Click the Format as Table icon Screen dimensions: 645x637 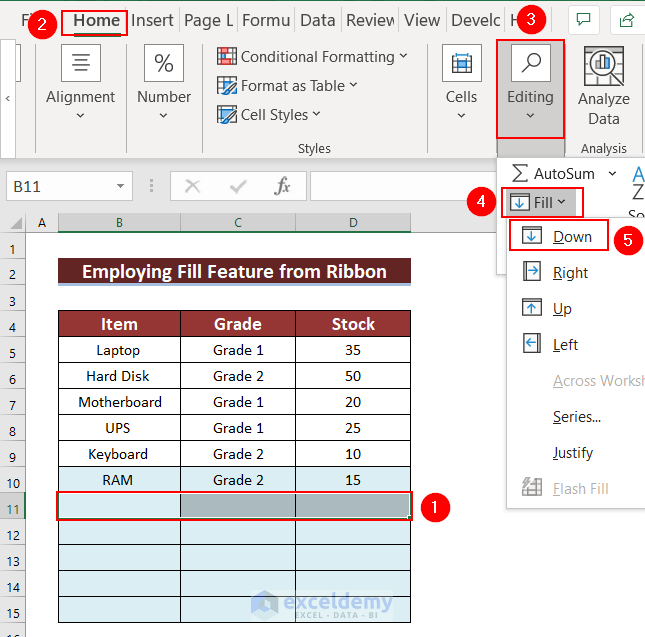pyautogui.click(x=227, y=86)
